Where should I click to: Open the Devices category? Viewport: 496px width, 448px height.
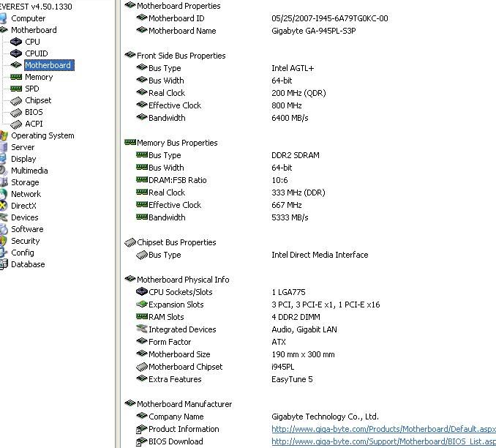pyautogui.click(x=24, y=217)
